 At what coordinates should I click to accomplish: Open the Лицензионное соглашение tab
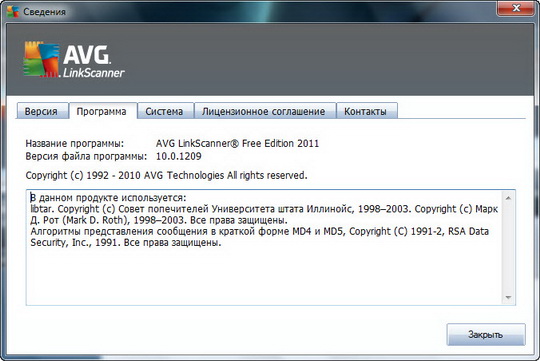(264, 111)
